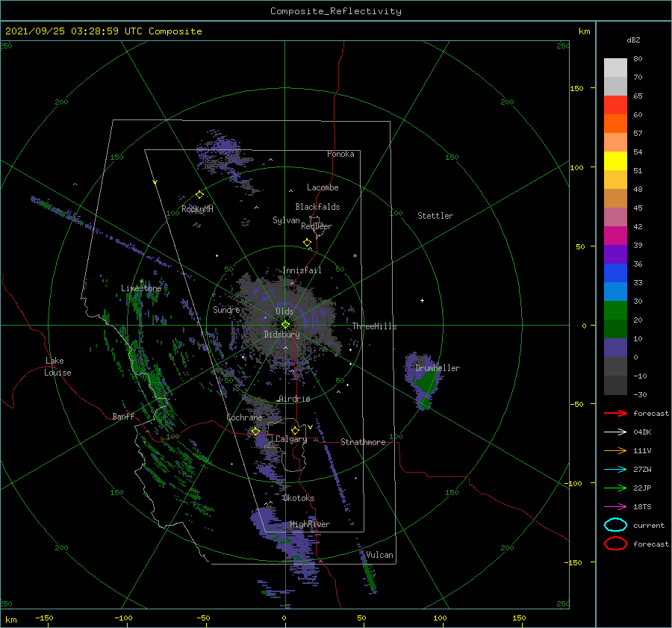Image resolution: width=672 pixels, height=628 pixels.
Task: Click the green 22JP arrow in legend
Action: (615, 488)
